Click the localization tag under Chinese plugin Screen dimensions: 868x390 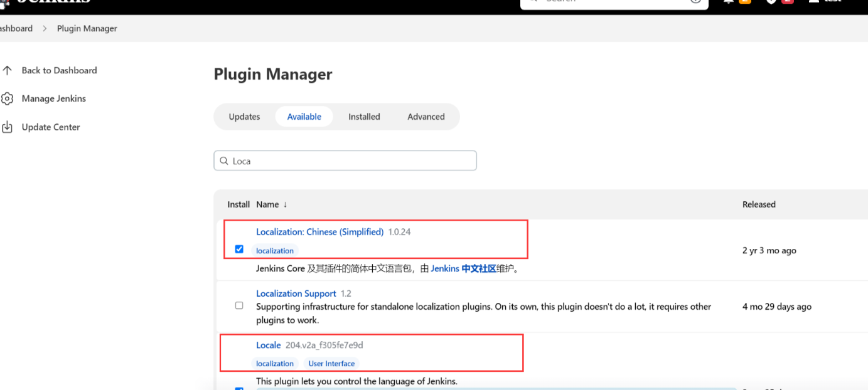(x=275, y=251)
